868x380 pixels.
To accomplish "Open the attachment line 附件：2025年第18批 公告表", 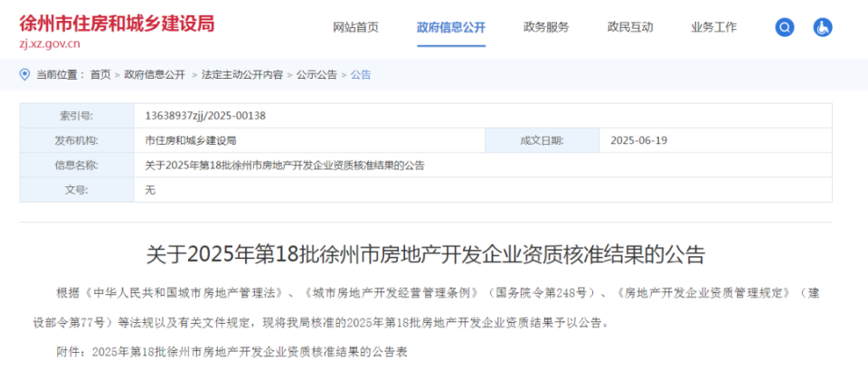I will [232, 352].
